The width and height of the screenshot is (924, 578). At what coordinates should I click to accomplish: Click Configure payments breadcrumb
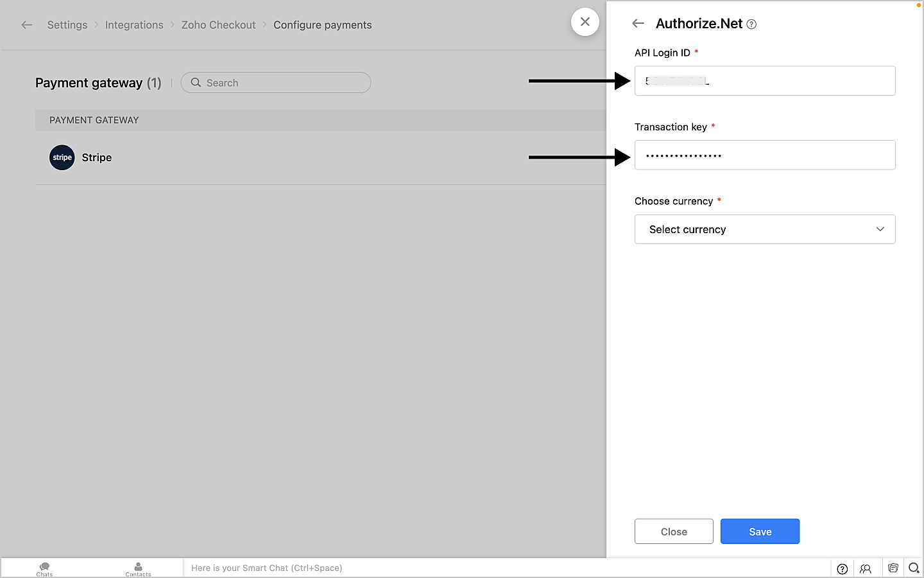tap(323, 25)
